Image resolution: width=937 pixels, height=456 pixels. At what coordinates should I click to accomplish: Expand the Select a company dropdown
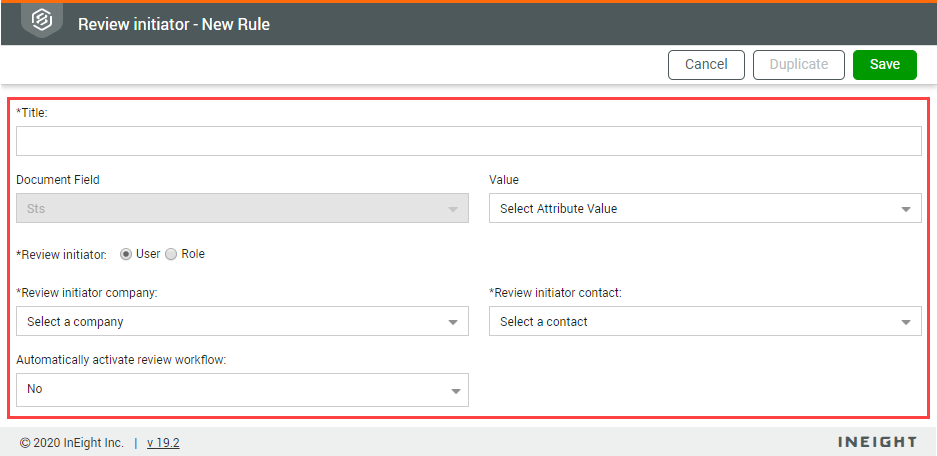click(x=242, y=322)
